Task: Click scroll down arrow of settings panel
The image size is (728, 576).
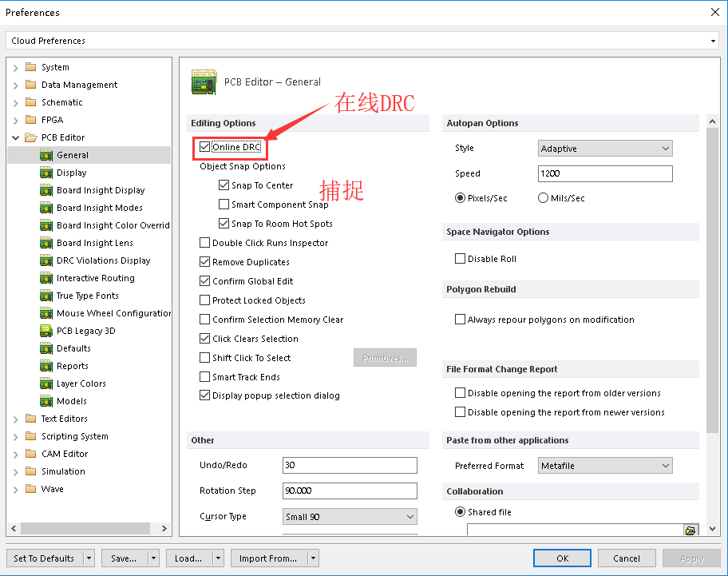Action: 712,529
